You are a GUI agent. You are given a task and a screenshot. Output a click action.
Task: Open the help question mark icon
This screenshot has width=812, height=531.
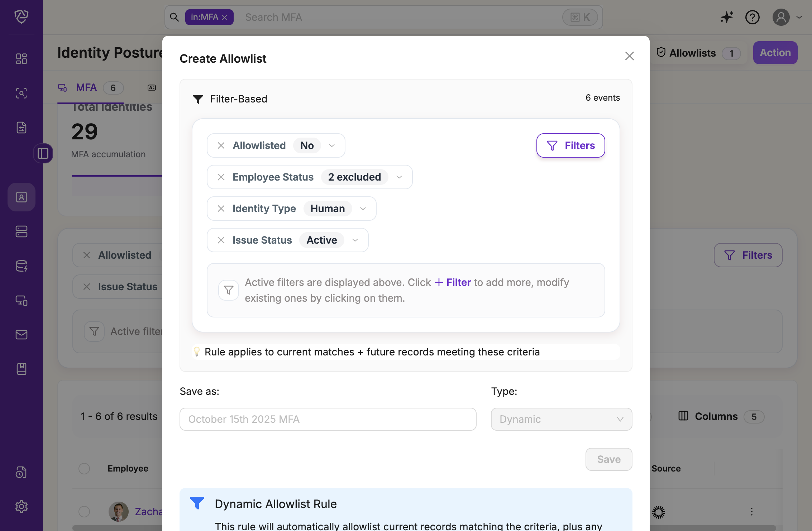click(x=752, y=17)
